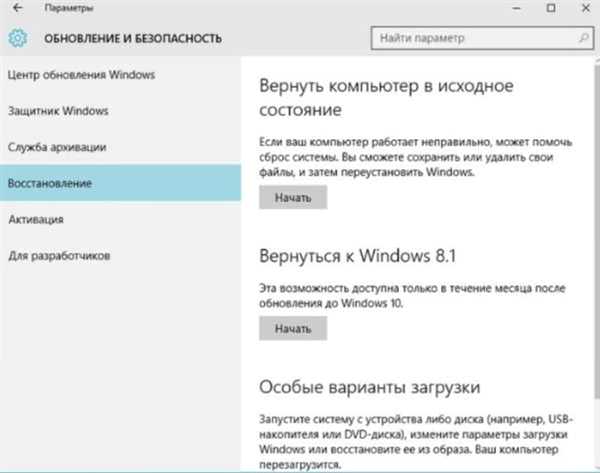Minimize the Параметры window

pyautogui.click(x=517, y=8)
